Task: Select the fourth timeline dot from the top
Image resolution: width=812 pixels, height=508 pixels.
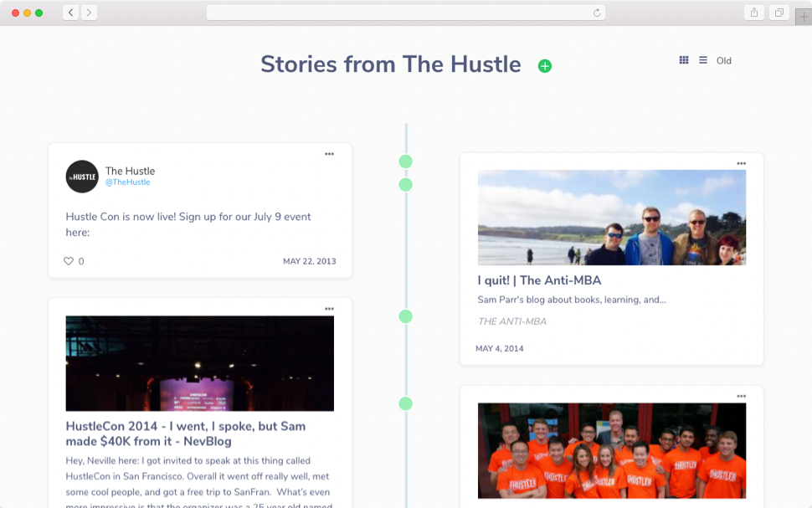Action: pyautogui.click(x=405, y=403)
